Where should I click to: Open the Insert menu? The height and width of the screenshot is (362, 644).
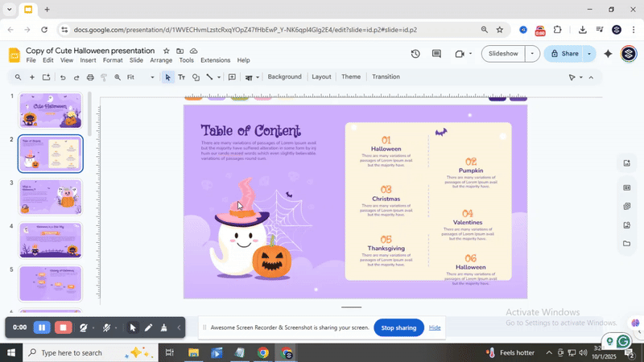click(x=88, y=60)
